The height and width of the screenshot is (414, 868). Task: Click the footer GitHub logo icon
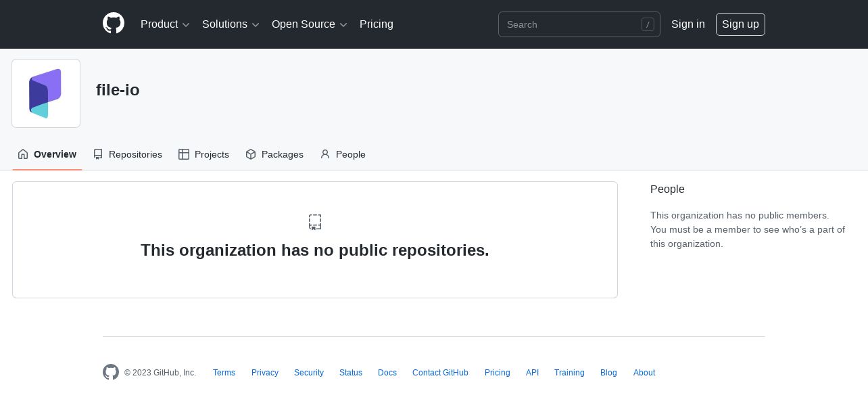[x=111, y=372]
